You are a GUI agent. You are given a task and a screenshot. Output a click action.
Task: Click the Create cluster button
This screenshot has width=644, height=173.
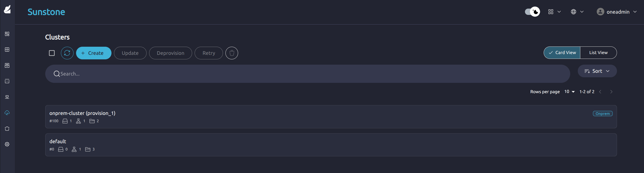pos(94,53)
